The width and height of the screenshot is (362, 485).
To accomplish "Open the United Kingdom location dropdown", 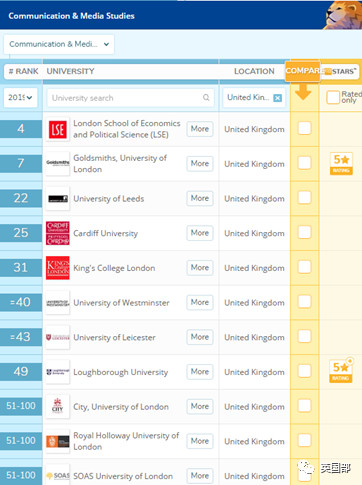I will click(x=254, y=98).
